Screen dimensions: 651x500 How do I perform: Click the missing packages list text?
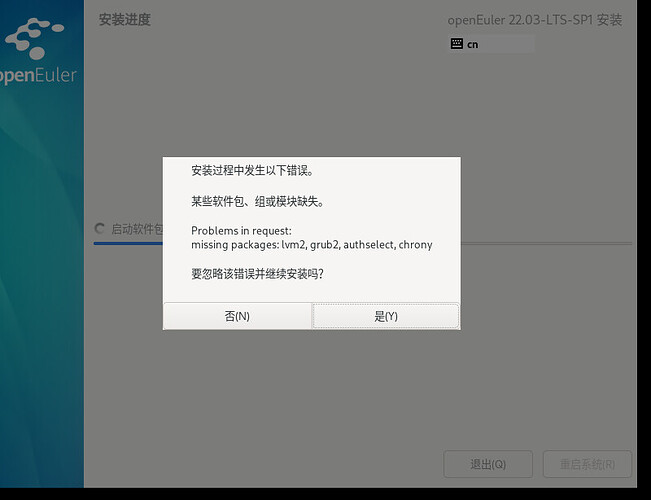(311, 244)
